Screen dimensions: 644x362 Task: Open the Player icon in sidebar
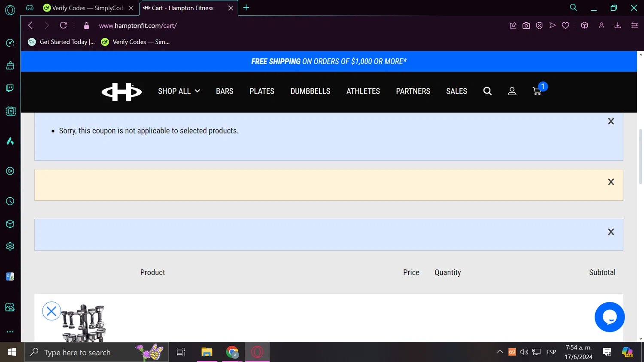tap(10, 171)
